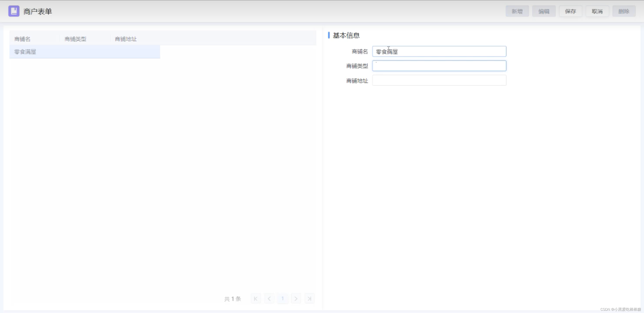
Task: Click into the 商铺地址 input field
Action: pos(439,80)
